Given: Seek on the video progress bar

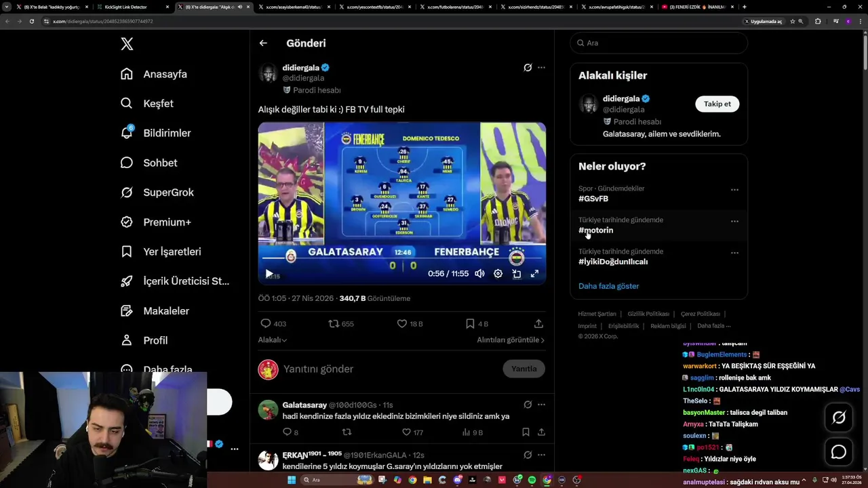Looking at the screenshot, I should 401,258.
